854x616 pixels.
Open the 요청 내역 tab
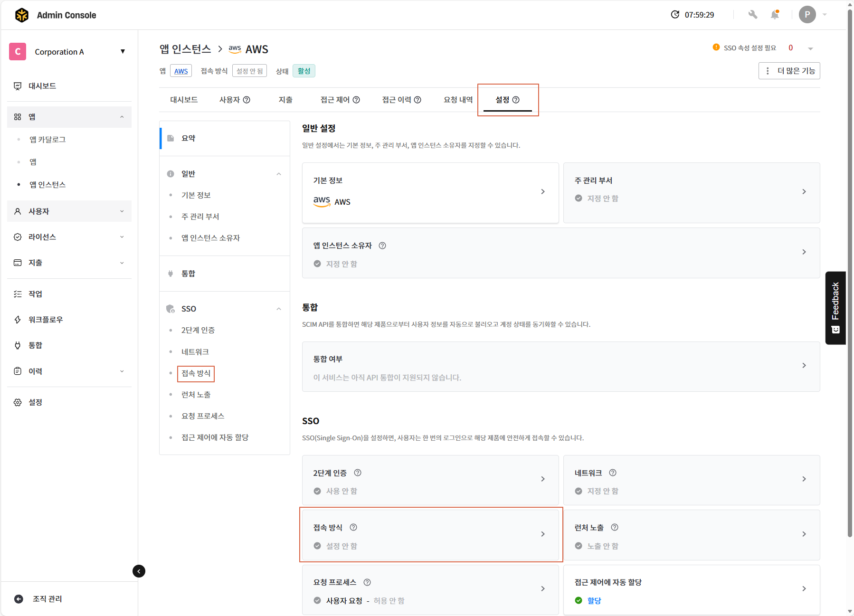tap(458, 100)
